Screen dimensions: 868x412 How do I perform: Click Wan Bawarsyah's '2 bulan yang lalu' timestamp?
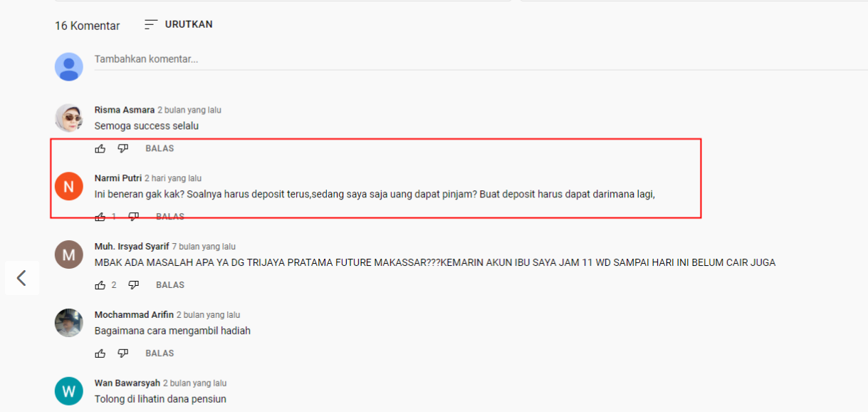click(x=195, y=383)
